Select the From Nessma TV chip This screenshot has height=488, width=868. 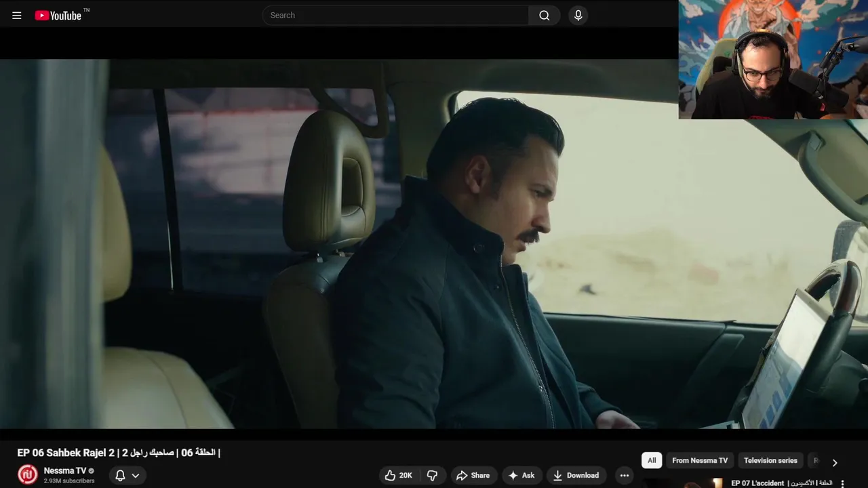click(700, 460)
